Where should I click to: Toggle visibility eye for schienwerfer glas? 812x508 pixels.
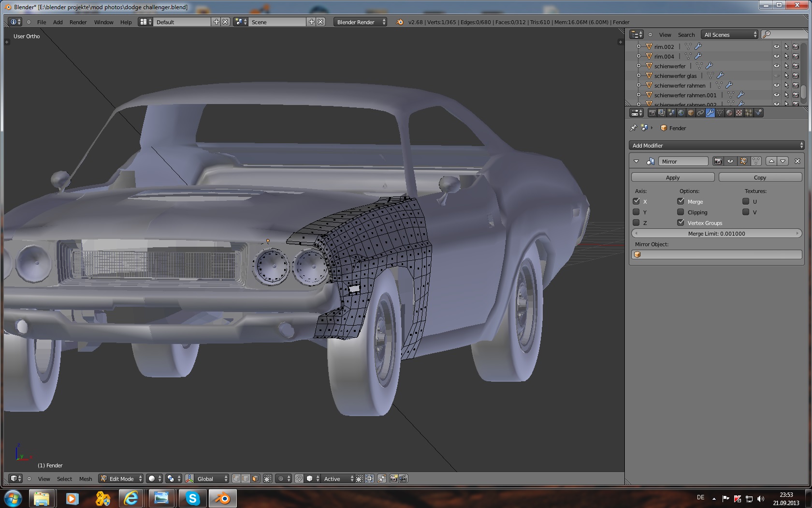tap(777, 75)
